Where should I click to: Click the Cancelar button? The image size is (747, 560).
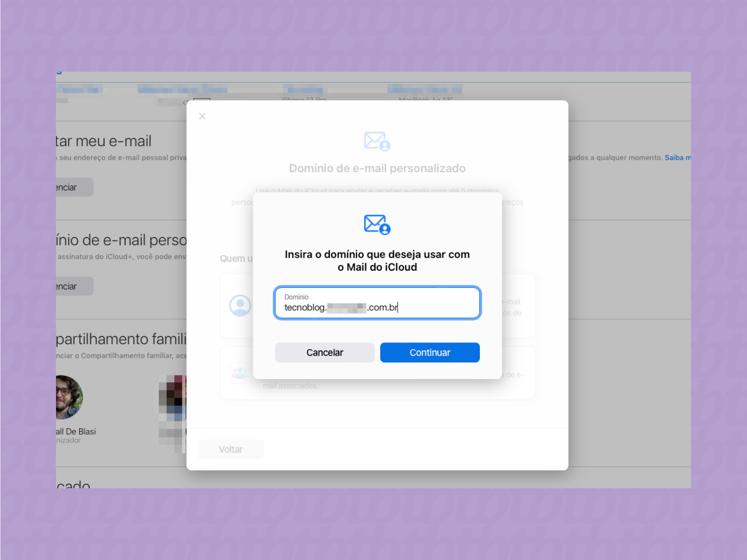coord(325,353)
